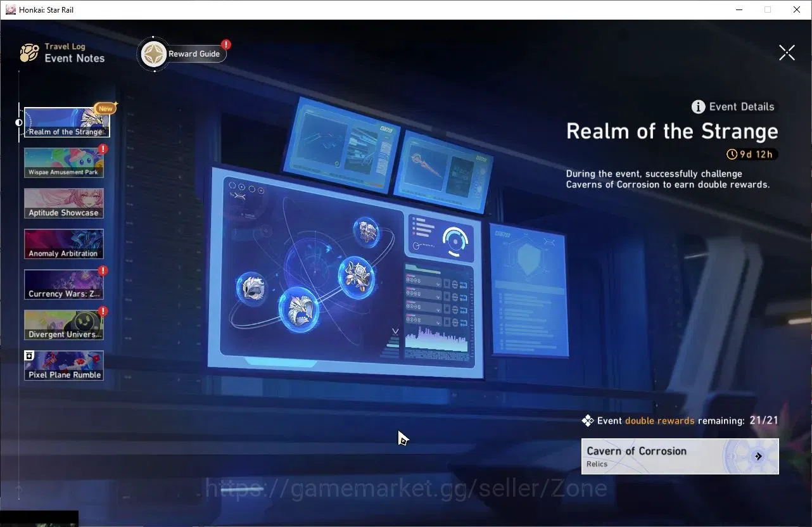This screenshot has height=527, width=812.
Task: Select the Wispae Amusement Park event
Action: click(x=64, y=163)
